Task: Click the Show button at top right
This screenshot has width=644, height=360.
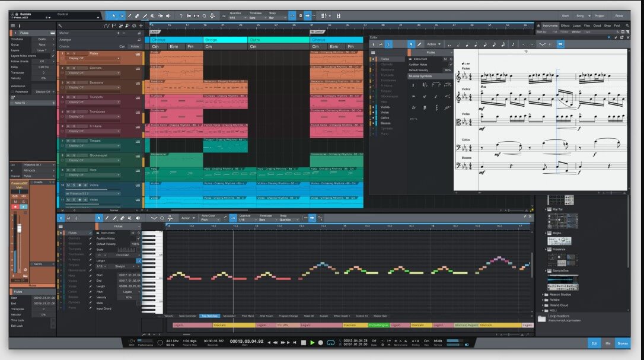Action: pyautogui.click(x=619, y=15)
